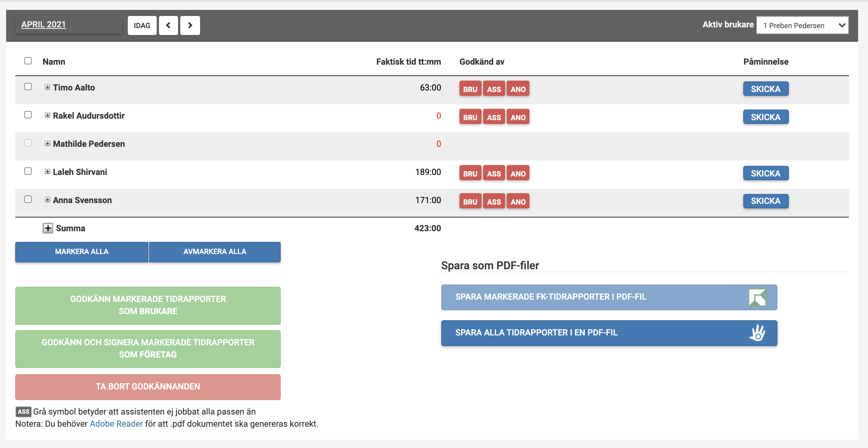The height and width of the screenshot is (448, 868).
Task: Expand the Summa row
Action: pos(48,228)
